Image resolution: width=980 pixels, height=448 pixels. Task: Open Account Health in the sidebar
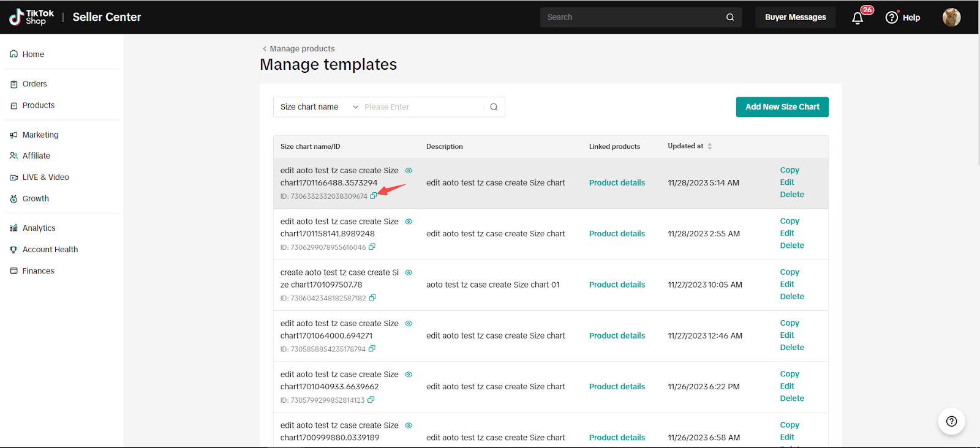point(50,250)
